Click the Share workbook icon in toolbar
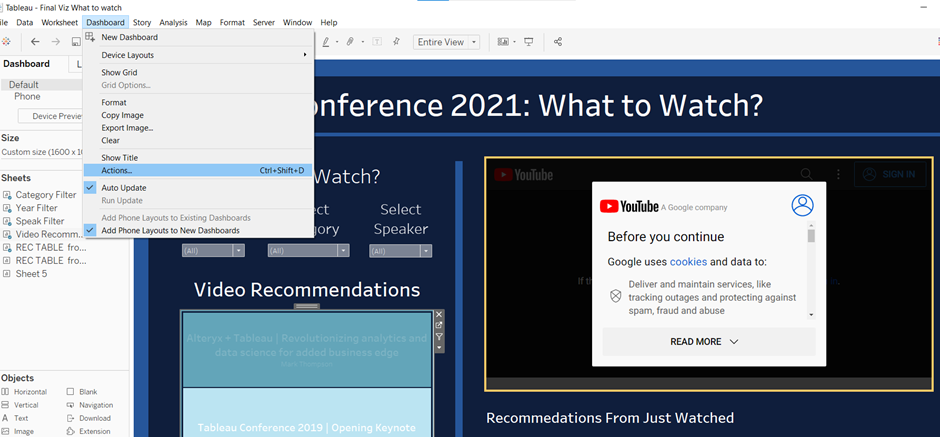 (x=558, y=42)
